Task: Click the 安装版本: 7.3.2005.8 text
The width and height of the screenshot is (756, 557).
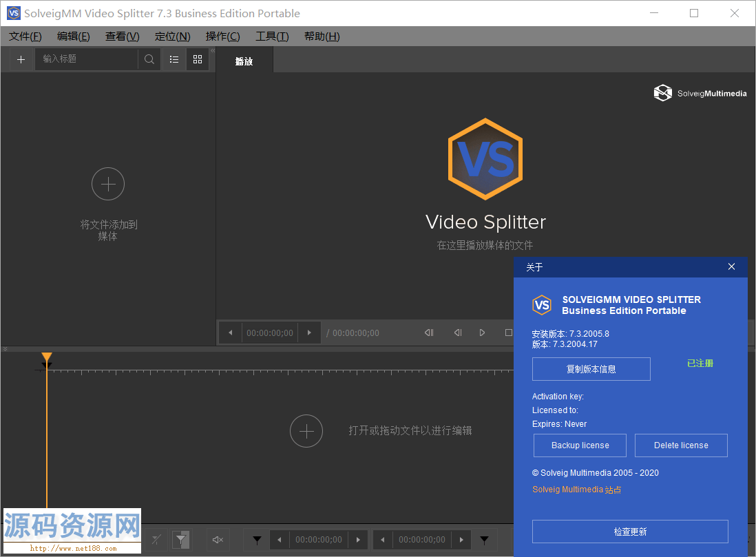Action: tap(570, 334)
